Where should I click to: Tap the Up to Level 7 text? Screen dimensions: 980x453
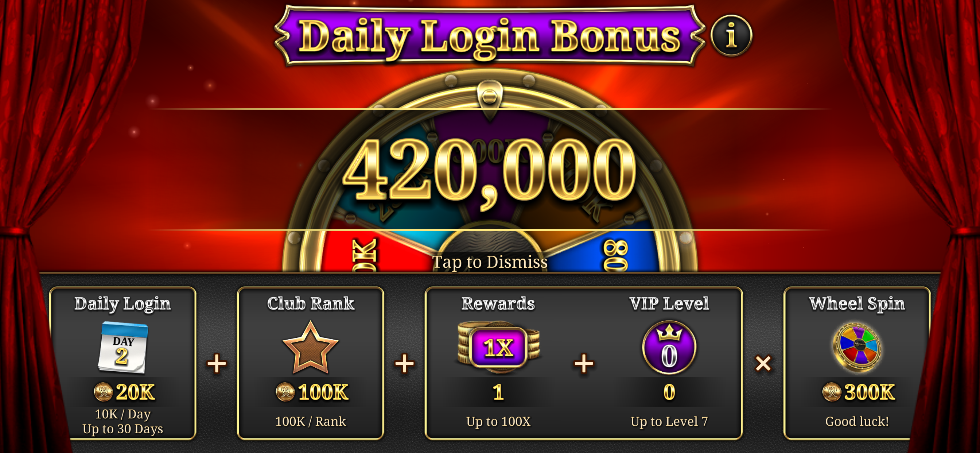click(669, 421)
